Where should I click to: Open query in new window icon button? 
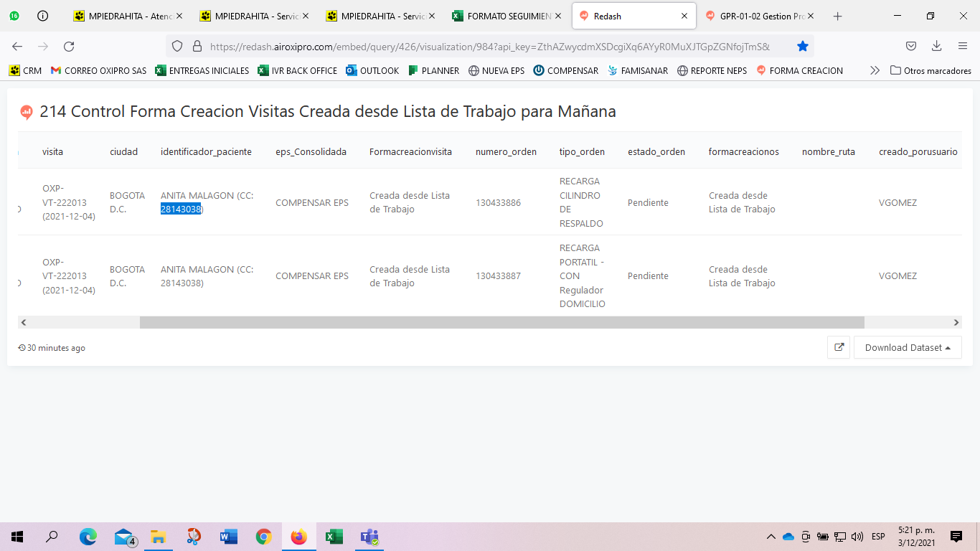tap(839, 347)
